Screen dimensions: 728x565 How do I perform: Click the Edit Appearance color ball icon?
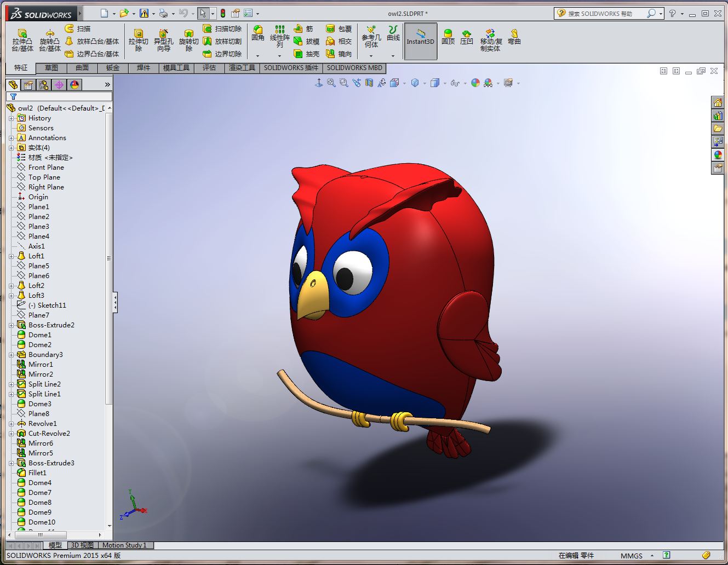pyautogui.click(x=475, y=83)
